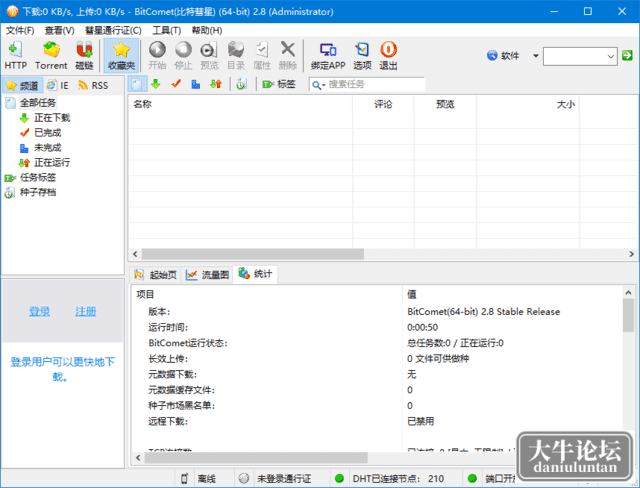Click the statistics horizontal scrollbar thumb
The height and width of the screenshot is (488, 640).
click(256, 458)
